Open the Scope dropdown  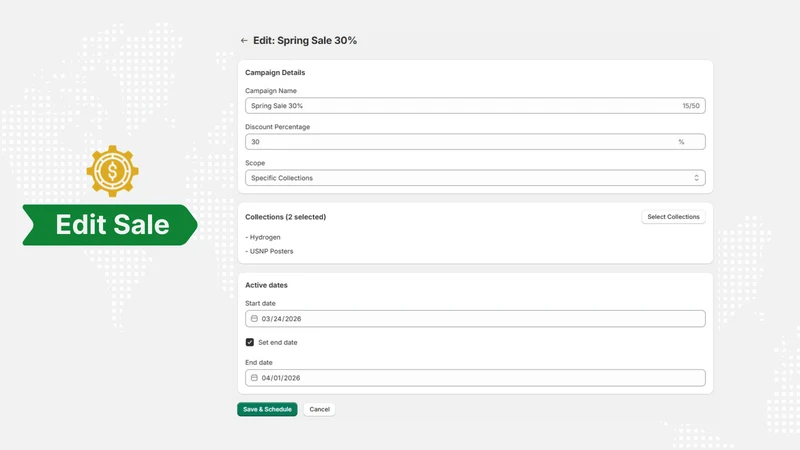point(475,178)
